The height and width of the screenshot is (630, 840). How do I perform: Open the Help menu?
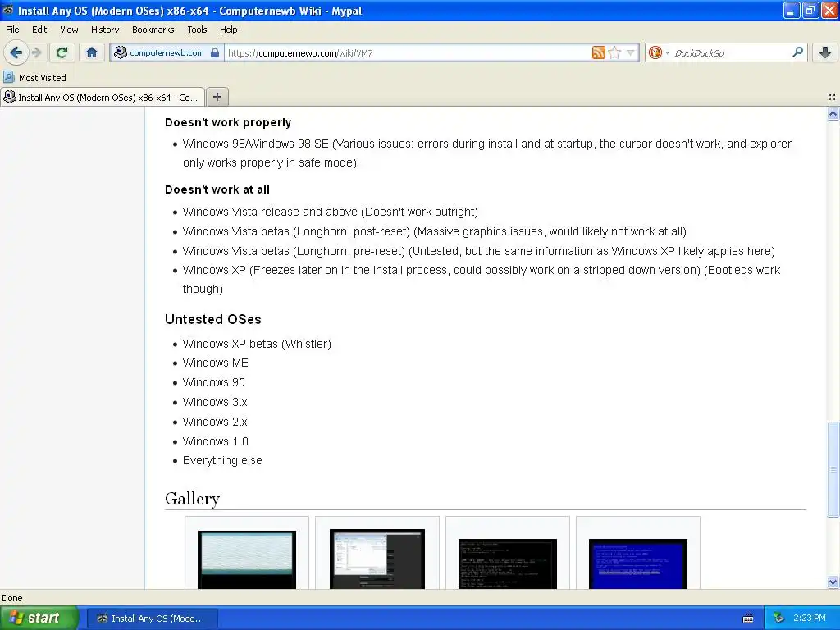tap(229, 30)
